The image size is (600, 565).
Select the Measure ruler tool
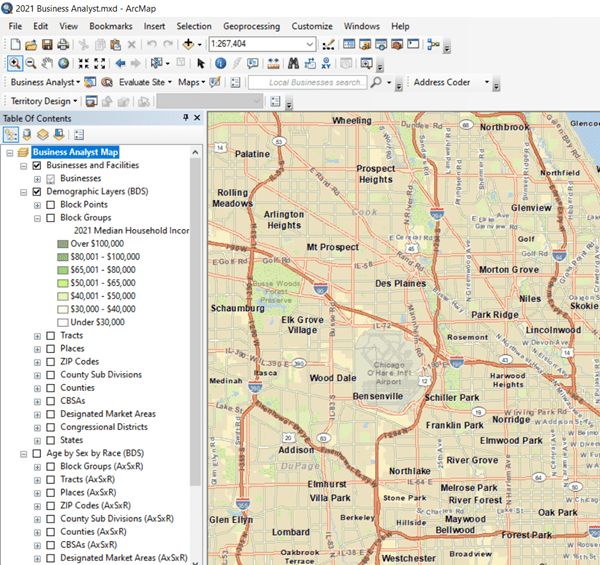[273, 63]
